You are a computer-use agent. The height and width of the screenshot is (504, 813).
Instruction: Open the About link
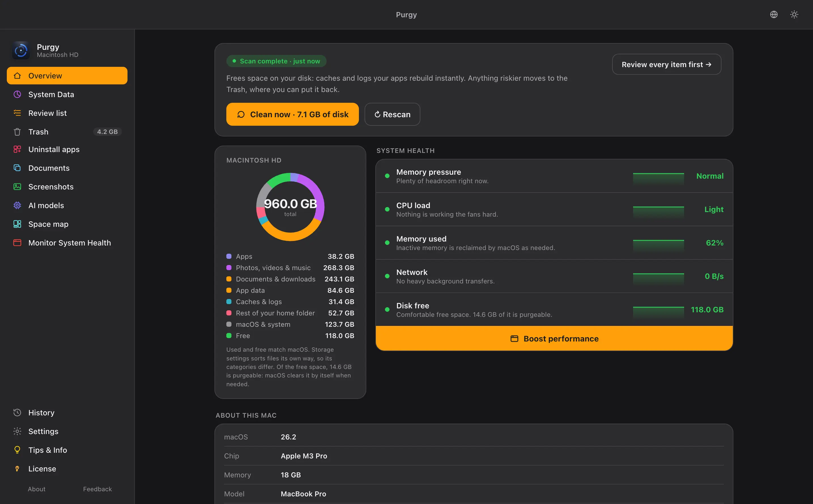(36, 489)
